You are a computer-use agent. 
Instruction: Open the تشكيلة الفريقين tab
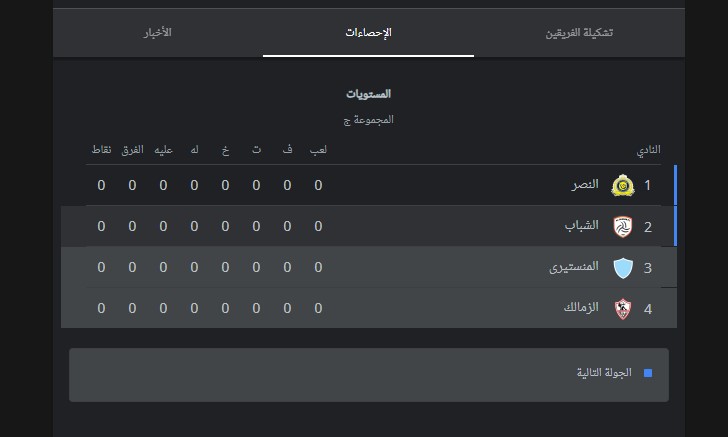tap(579, 33)
